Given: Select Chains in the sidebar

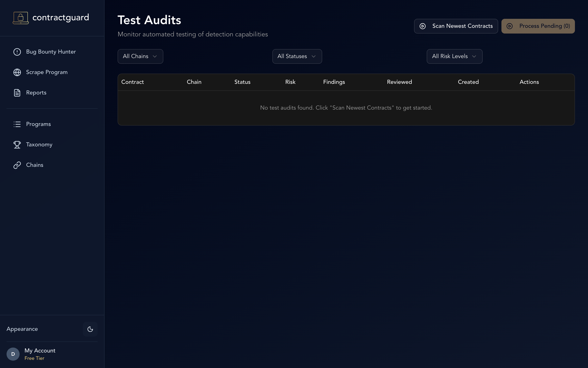Looking at the screenshot, I should [x=52, y=165].
